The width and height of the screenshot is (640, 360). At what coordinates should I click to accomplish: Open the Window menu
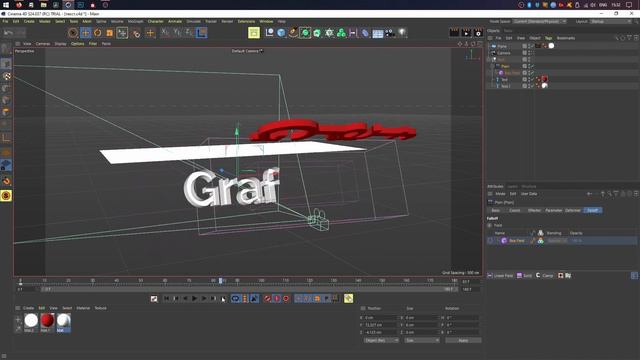tap(266, 21)
